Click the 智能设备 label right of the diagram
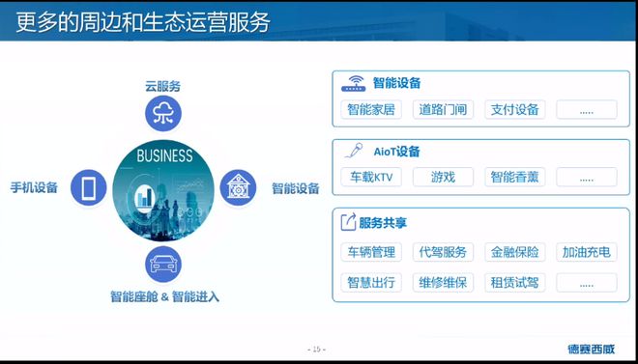Image resolution: width=638 pixels, height=364 pixels. pyautogui.click(x=296, y=188)
